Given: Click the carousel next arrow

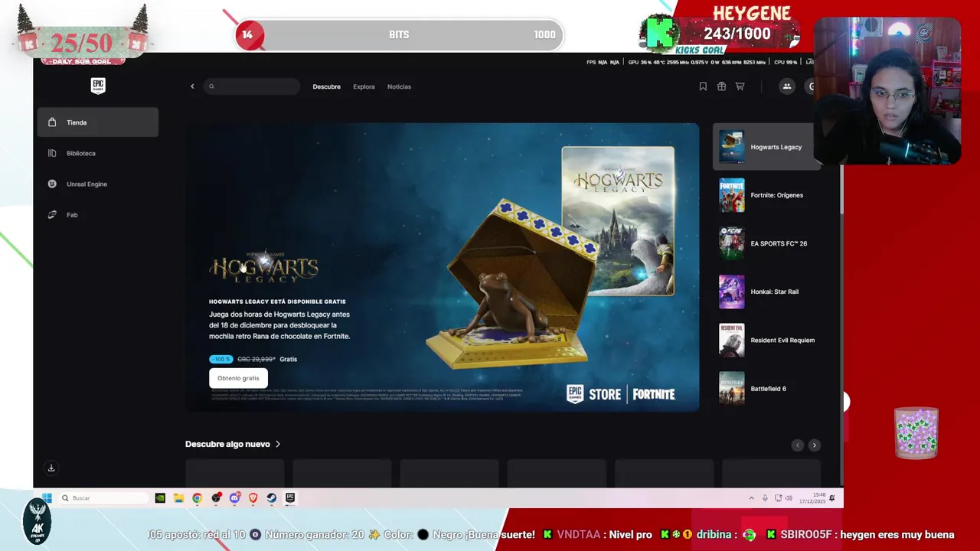Looking at the screenshot, I should coord(814,445).
